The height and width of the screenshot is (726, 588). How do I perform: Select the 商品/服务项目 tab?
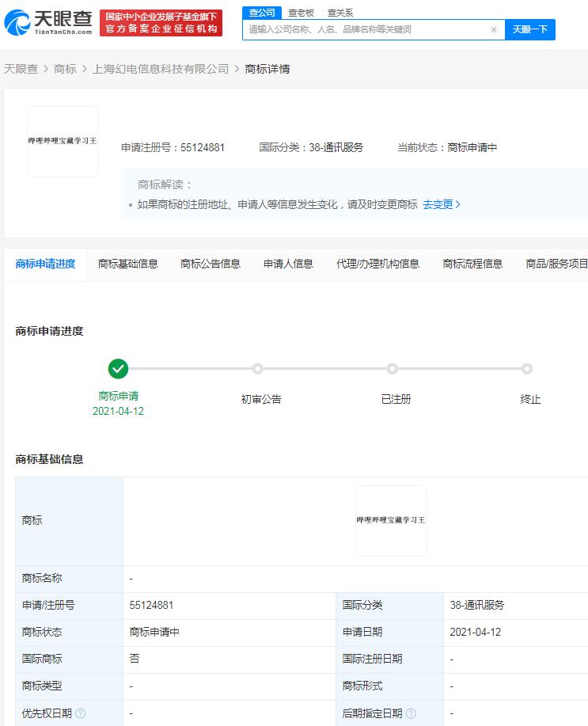click(556, 264)
